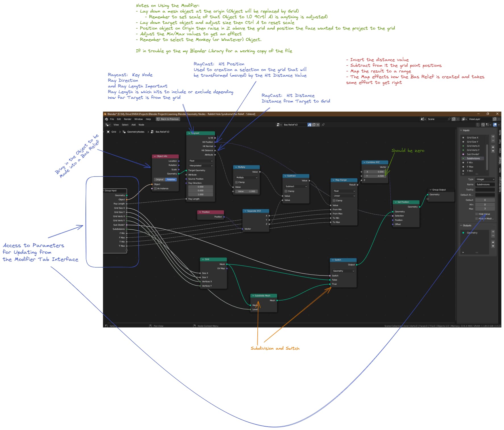Image resolution: width=504 pixels, height=430 pixels.
Task: Open Float data type dropdown in Raycast
Action: click(x=201, y=161)
